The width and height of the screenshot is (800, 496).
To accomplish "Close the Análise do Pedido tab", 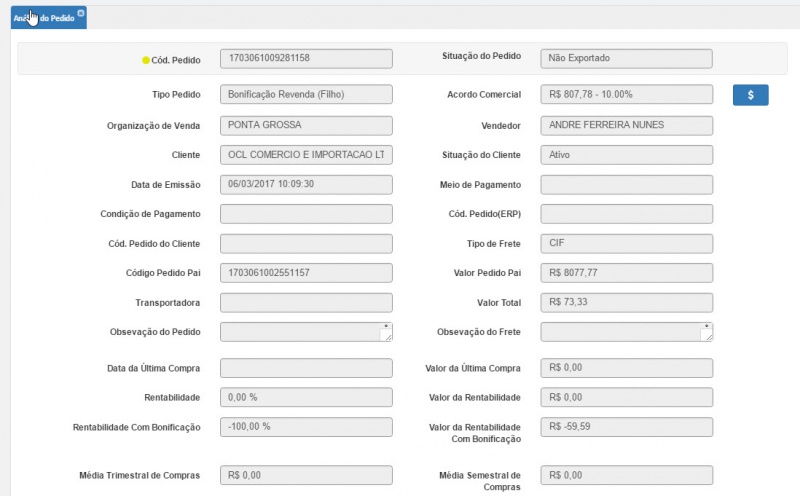I will (x=81, y=12).
